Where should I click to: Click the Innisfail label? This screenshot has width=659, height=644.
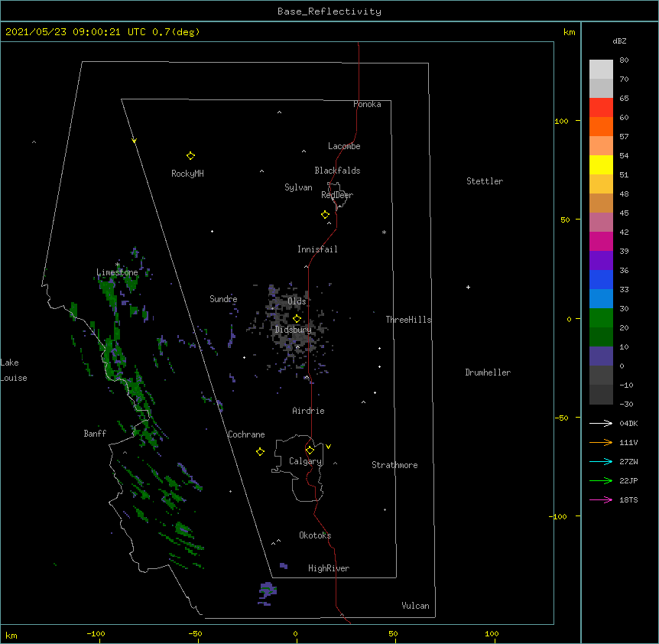317,249
